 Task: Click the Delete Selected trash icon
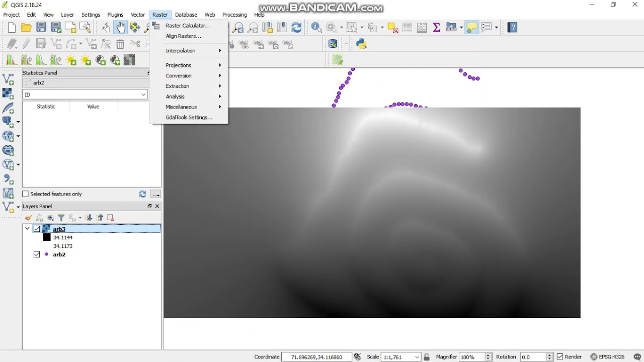point(120,44)
